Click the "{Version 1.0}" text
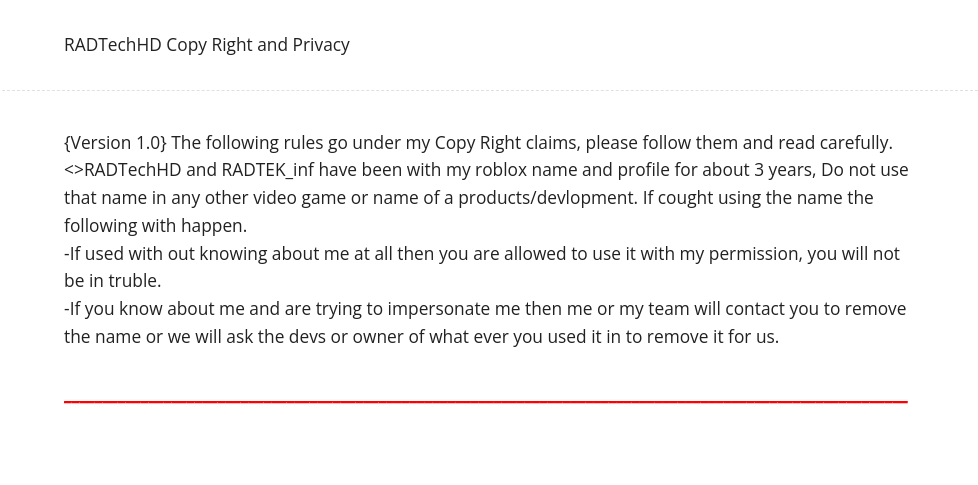The image size is (978, 485). [x=115, y=142]
